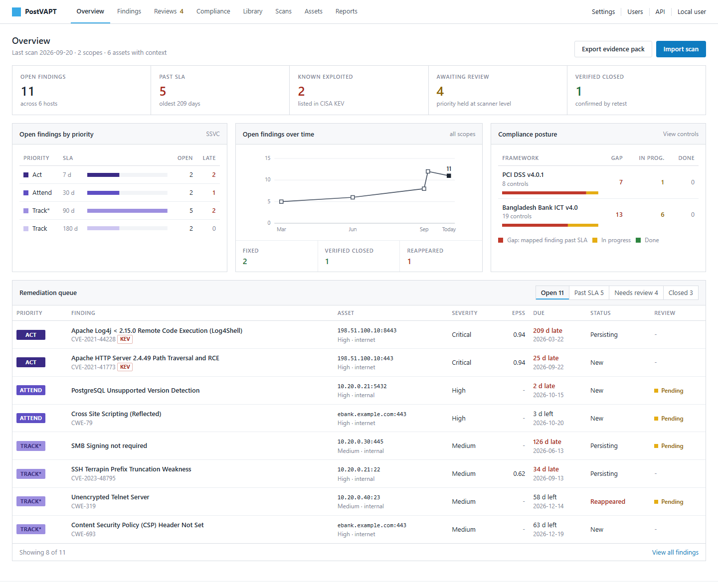
Task: Open the Local user menu
Action: click(692, 12)
